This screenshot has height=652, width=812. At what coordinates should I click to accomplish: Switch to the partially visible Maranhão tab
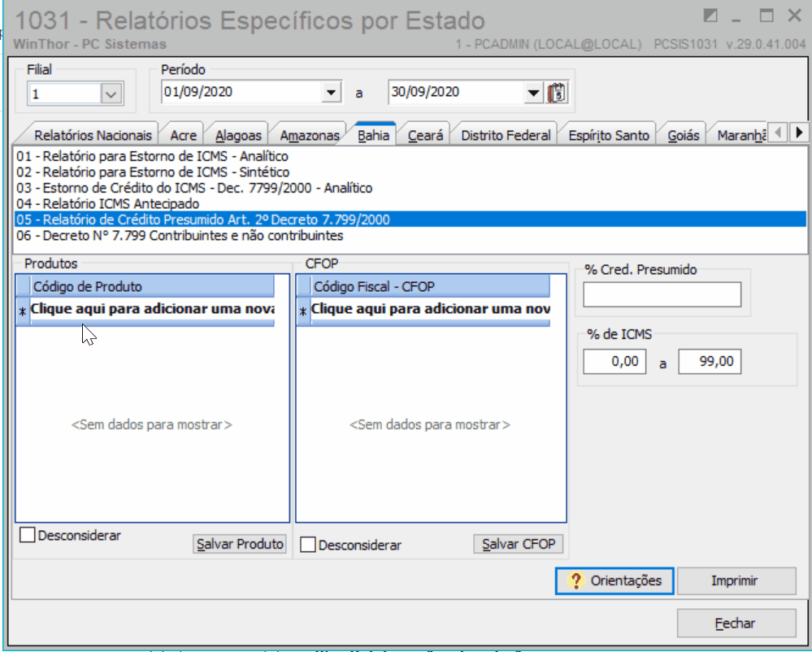click(740, 136)
